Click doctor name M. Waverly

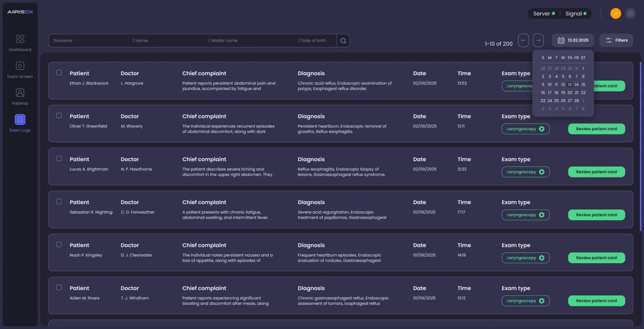coord(131,126)
